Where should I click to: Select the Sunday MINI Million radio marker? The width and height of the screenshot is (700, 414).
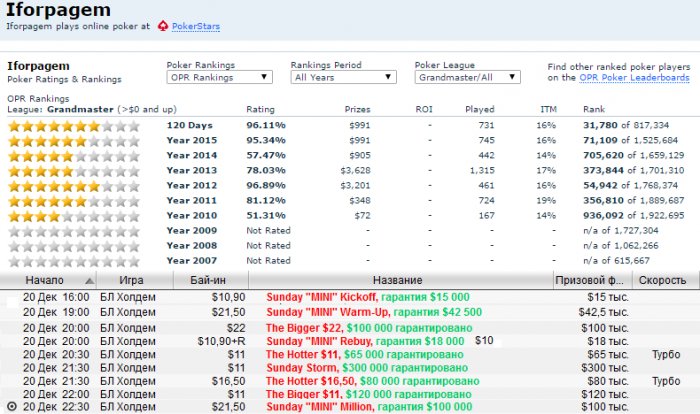click(x=12, y=407)
